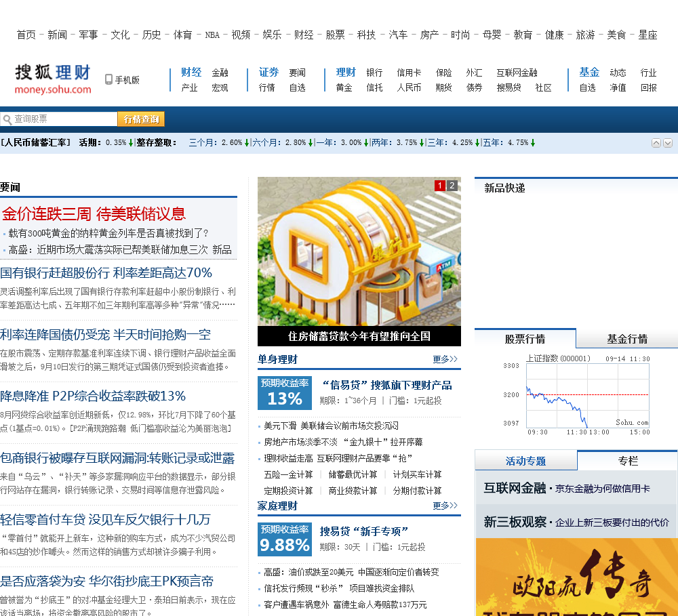Open 搜易贷“新手专项” product link
The width and height of the screenshot is (678, 616).
[363, 531]
